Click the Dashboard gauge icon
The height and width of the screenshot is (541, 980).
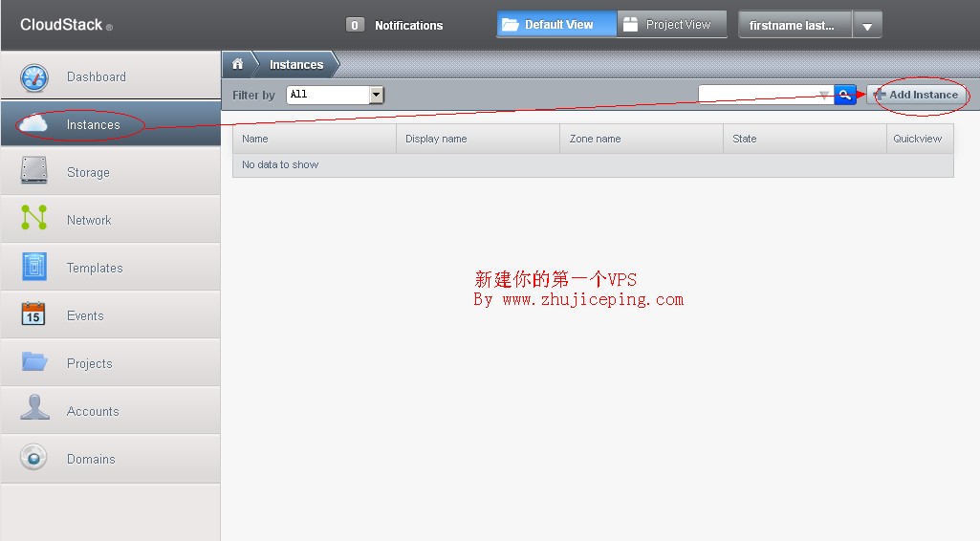(34, 77)
